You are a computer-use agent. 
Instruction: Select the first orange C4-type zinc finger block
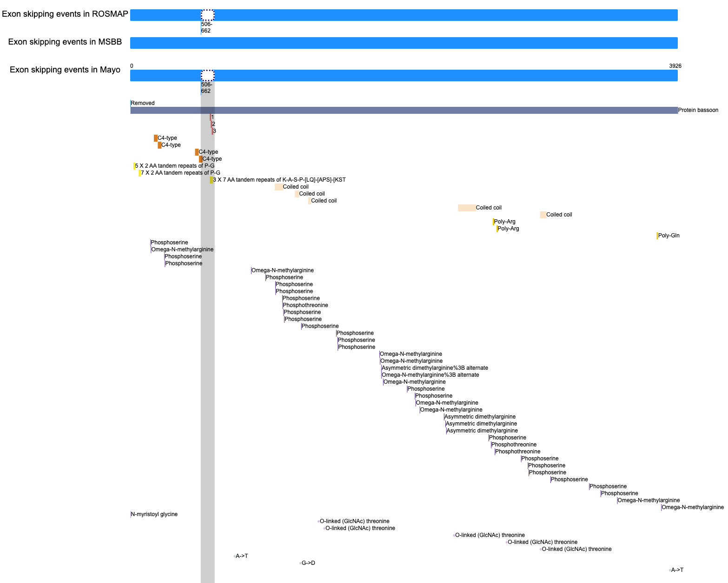point(156,138)
